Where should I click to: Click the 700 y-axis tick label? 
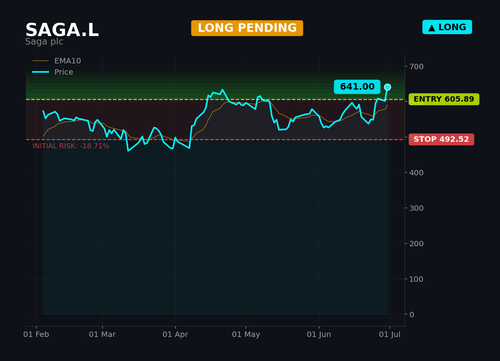416,67
